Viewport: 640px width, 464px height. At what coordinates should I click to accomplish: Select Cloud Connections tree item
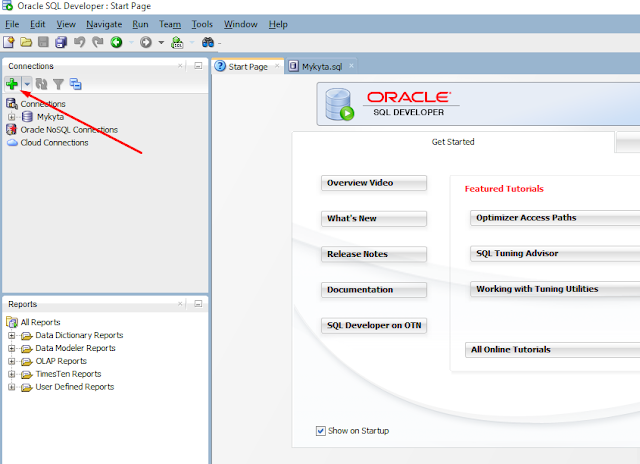pyautogui.click(x=54, y=142)
